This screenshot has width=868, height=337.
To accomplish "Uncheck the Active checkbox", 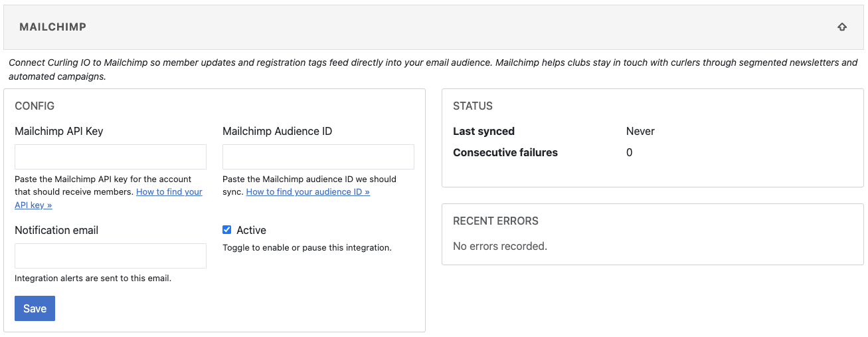I will [x=227, y=230].
